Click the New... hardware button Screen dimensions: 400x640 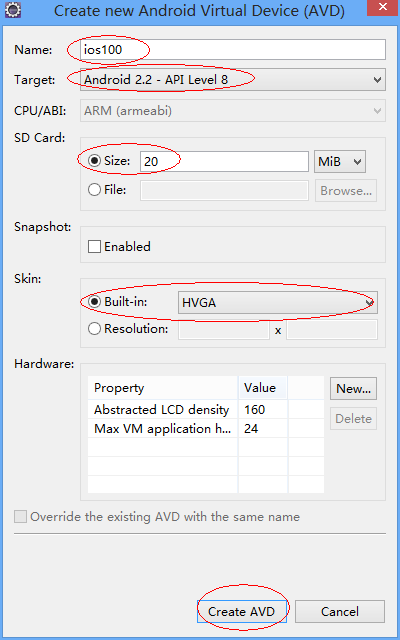point(353,389)
